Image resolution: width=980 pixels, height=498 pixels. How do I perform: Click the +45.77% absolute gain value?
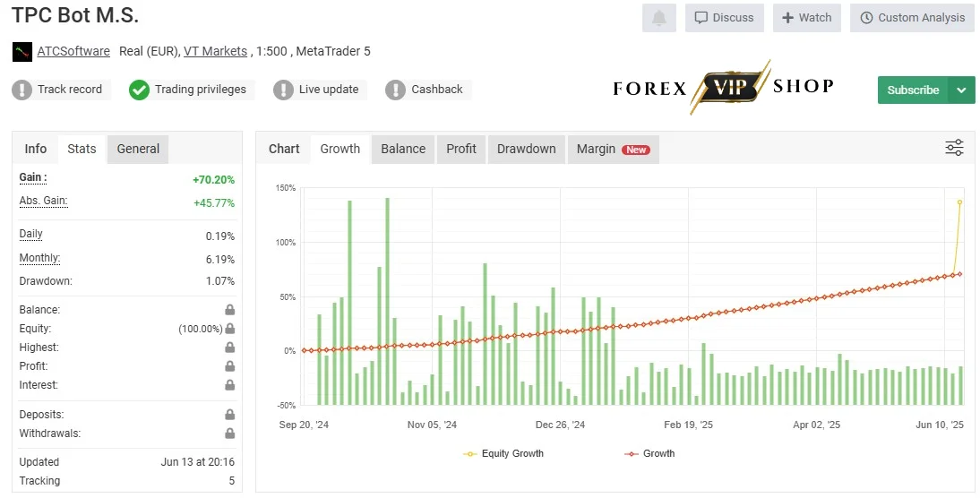click(x=214, y=203)
